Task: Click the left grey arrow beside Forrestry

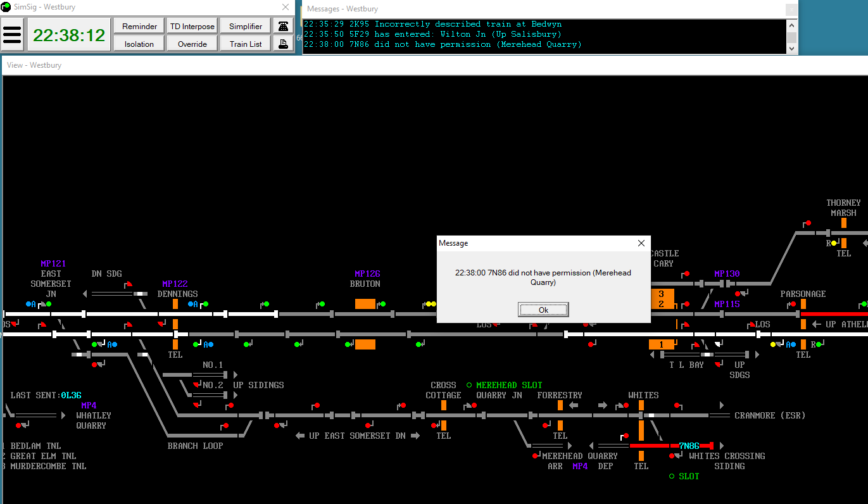Action: pyautogui.click(x=574, y=405)
